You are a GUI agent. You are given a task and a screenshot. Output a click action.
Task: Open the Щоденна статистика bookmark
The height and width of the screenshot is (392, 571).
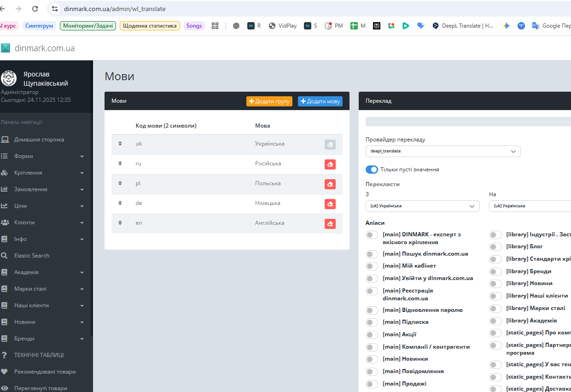click(x=150, y=26)
